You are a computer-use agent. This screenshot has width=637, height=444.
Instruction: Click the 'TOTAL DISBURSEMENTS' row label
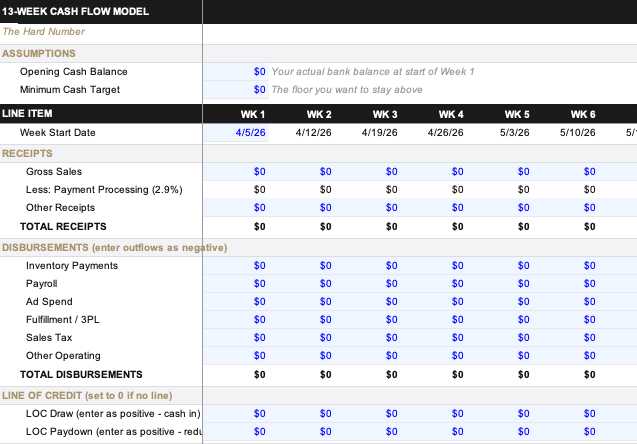pyautogui.click(x=81, y=375)
